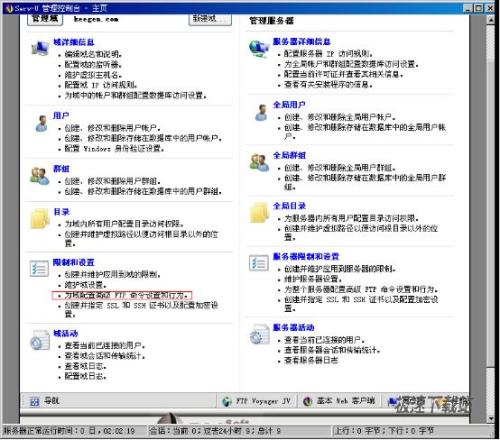The image size is (500, 440).
Task: Click the scrollbar up arrow
Action: (x=491, y=20)
